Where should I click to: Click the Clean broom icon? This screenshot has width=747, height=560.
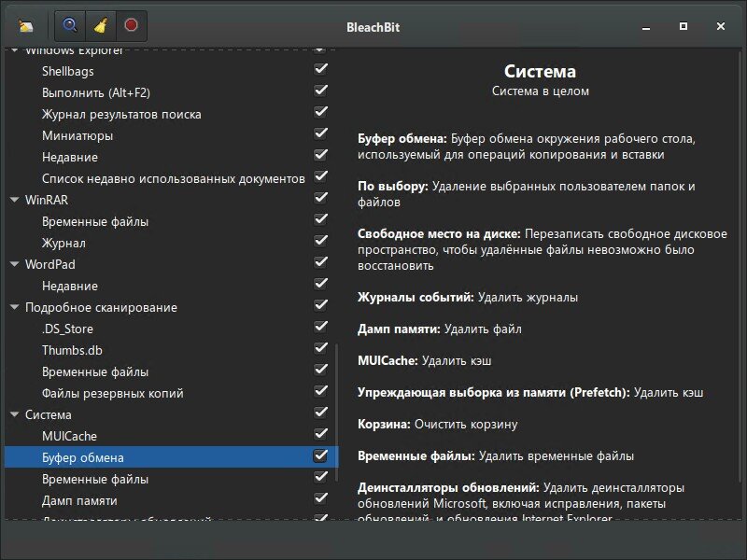coord(100,25)
